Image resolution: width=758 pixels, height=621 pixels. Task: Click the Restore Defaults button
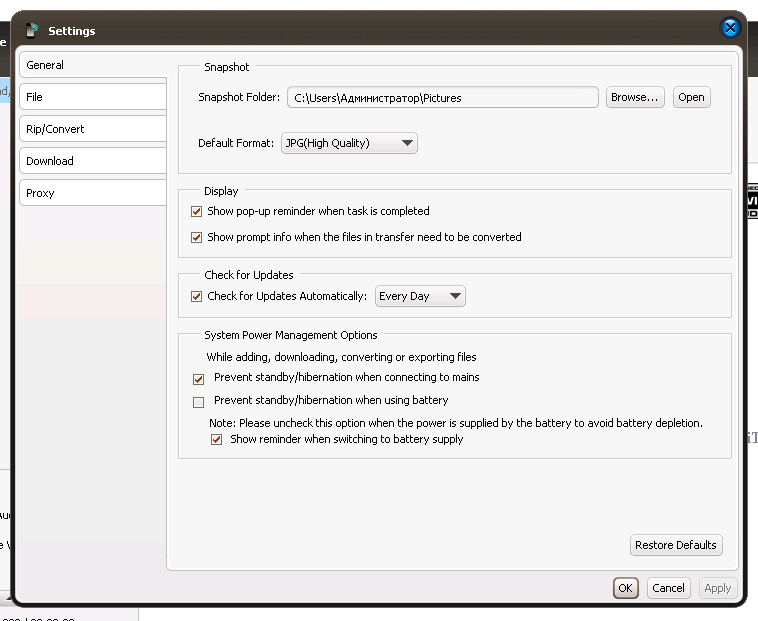coord(676,545)
